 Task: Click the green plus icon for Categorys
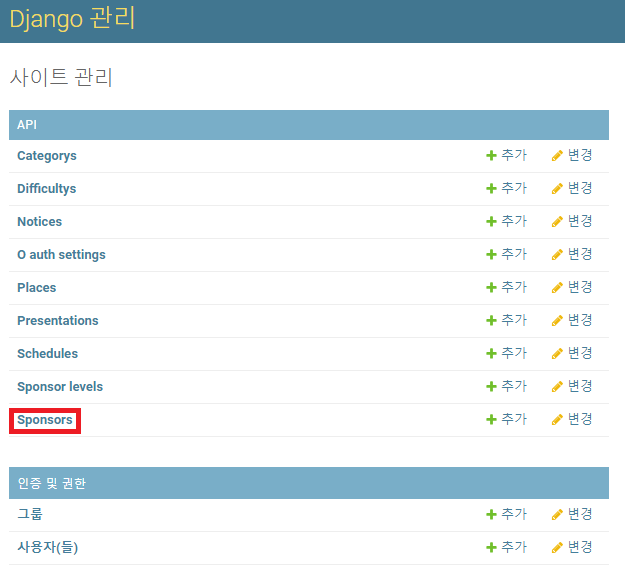(x=491, y=156)
